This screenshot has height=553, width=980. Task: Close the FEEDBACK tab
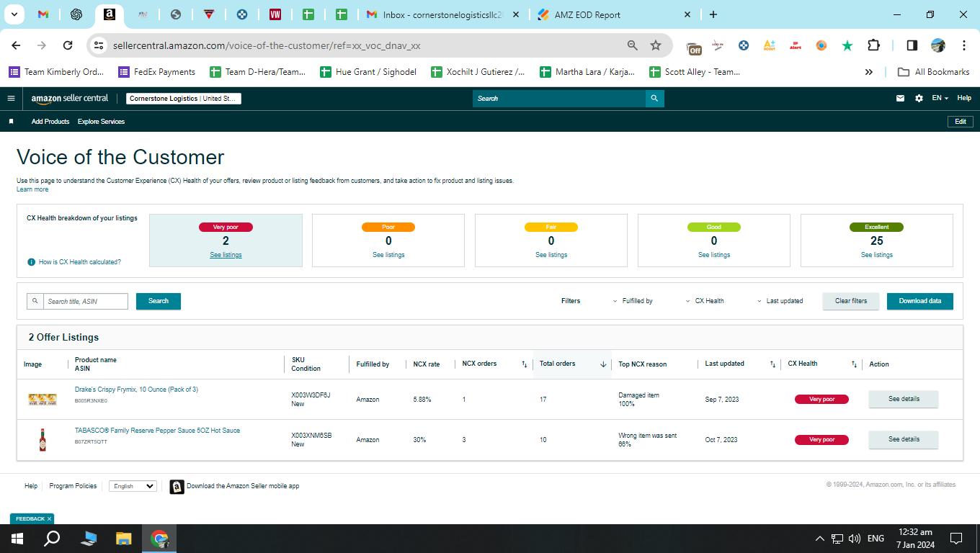pos(50,518)
